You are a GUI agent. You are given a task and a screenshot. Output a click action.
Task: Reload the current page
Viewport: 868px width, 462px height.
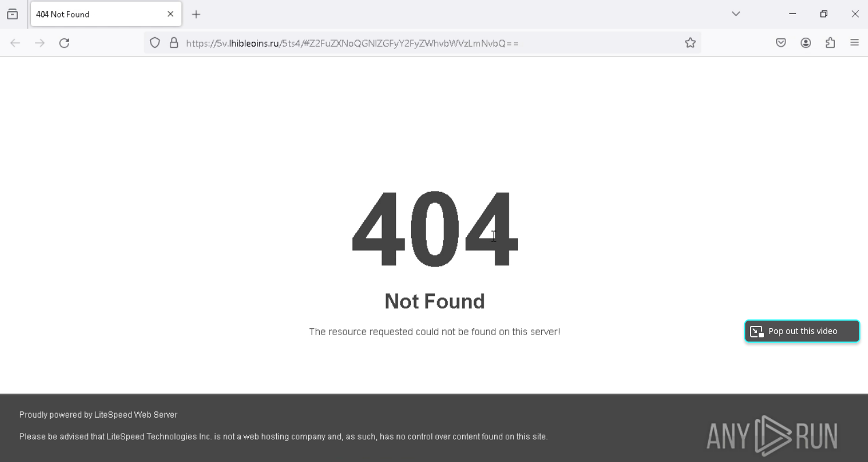(65, 43)
